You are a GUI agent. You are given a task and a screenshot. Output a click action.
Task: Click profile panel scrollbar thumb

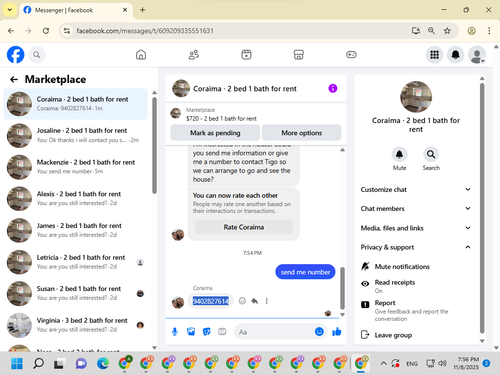482,208
